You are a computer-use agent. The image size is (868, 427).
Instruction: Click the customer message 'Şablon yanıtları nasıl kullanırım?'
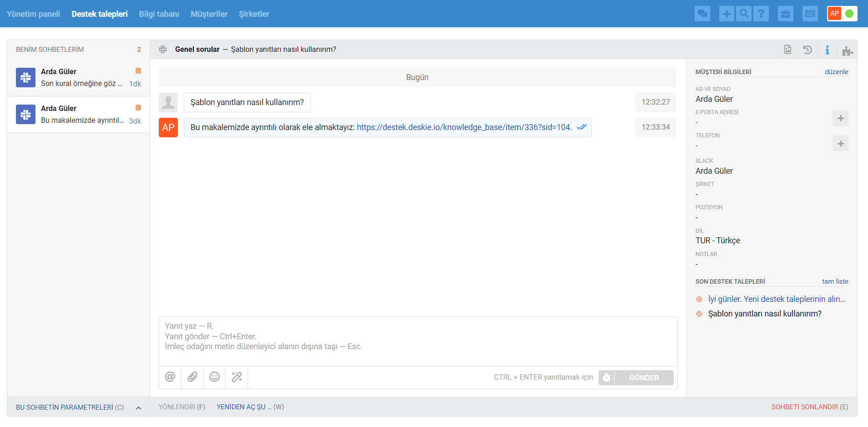[x=247, y=102]
